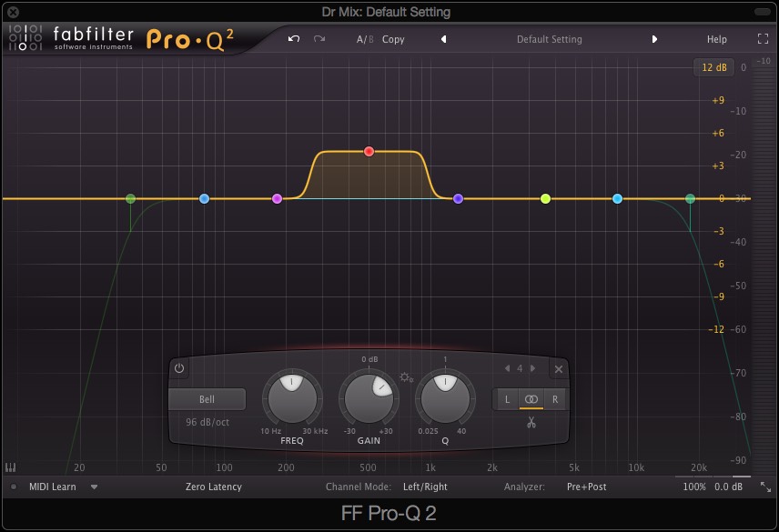Image resolution: width=779 pixels, height=532 pixels.
Task: Open the 12 dB display range selector
Action: click(713, 67)
